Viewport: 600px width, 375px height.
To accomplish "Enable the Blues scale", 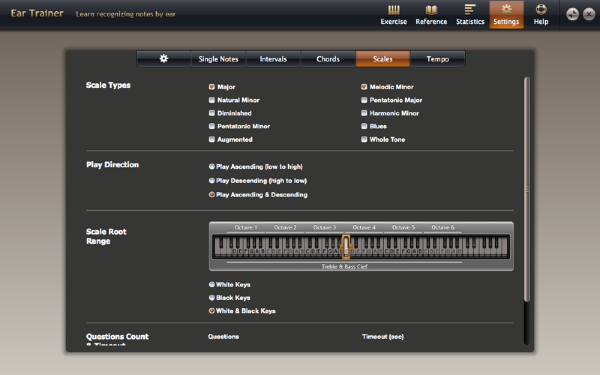I will 364,126.
